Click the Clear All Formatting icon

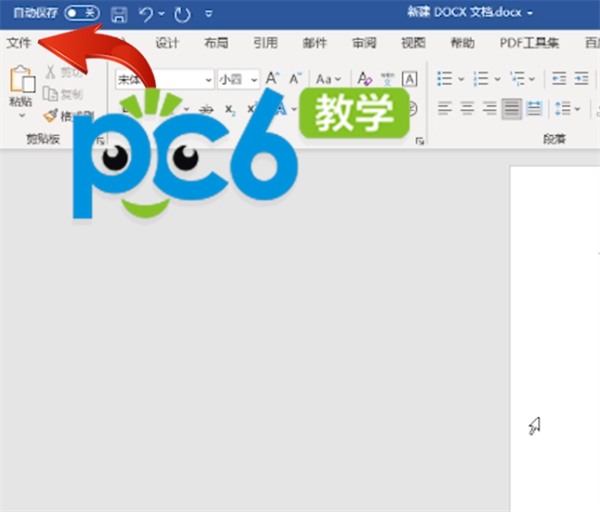pyautogui.click(x=364, y=79)
